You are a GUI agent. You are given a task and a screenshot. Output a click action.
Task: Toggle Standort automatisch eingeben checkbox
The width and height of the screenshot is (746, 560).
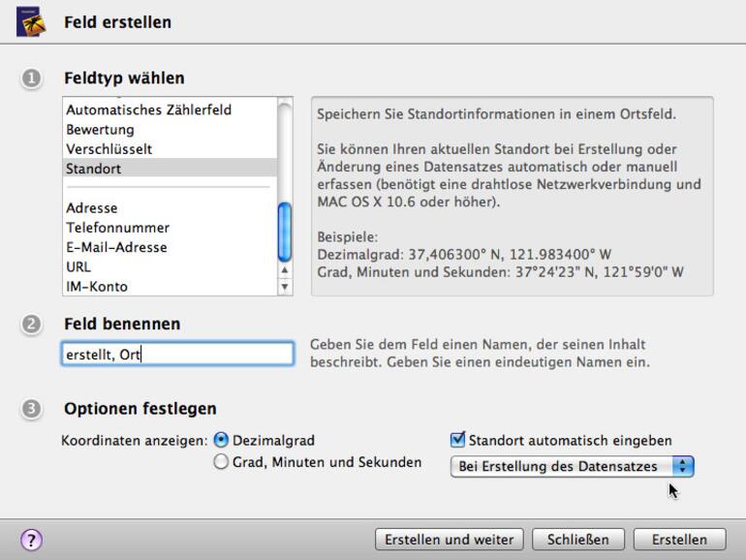(x=457, y=440)
